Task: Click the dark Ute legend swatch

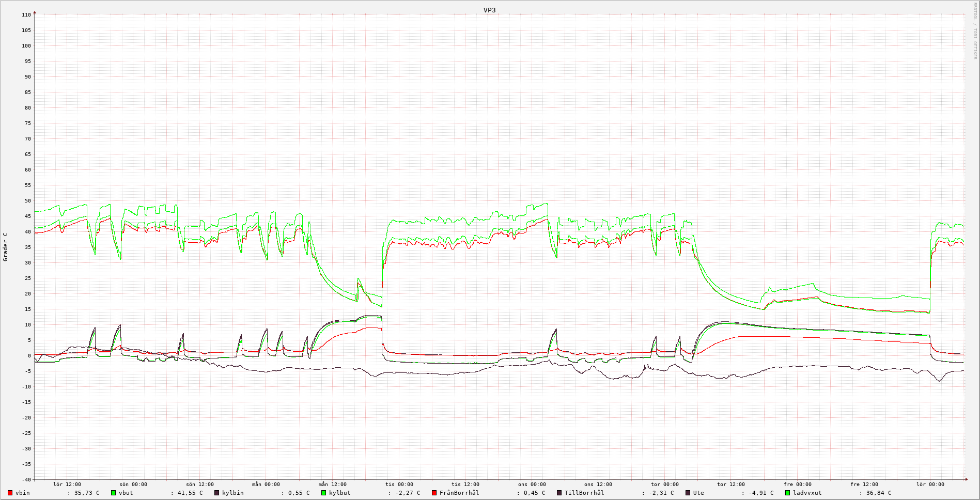Action: (688, 493)
